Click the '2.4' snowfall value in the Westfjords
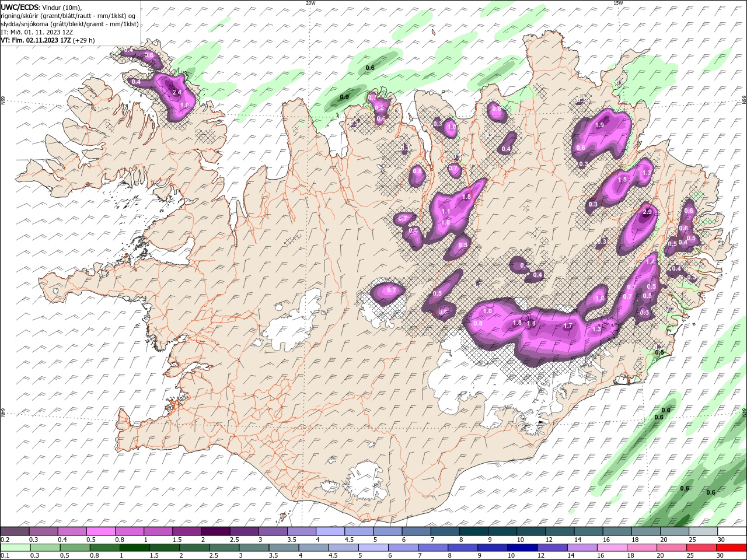This screenshot has width=747, height=560. point(177,92)
